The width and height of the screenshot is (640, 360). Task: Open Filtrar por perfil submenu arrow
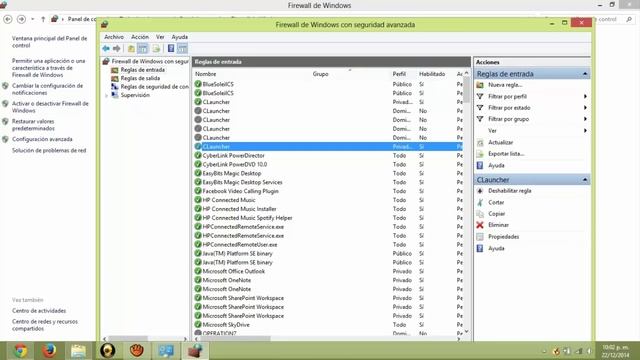pos(585,96)
